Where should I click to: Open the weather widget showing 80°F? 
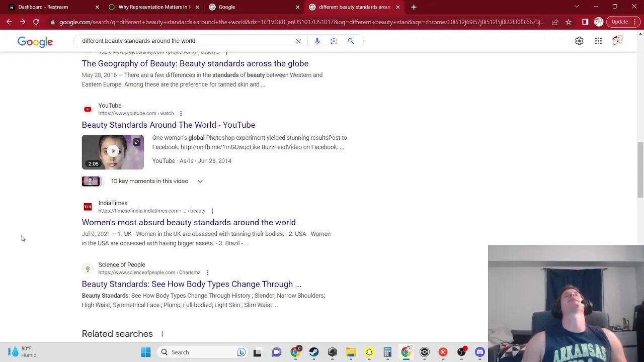tap(23, 352)
